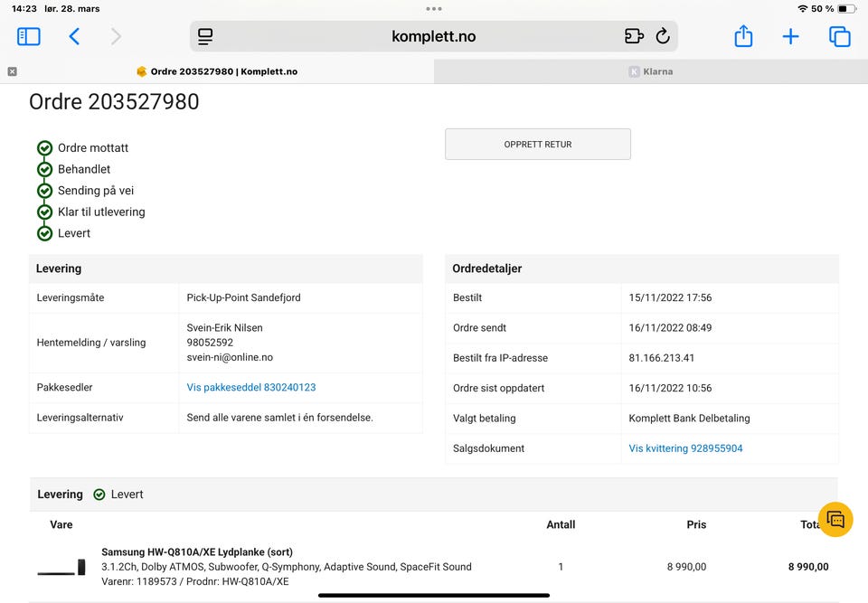Click the Komplett favicon on active tab

tap(142, 71)
